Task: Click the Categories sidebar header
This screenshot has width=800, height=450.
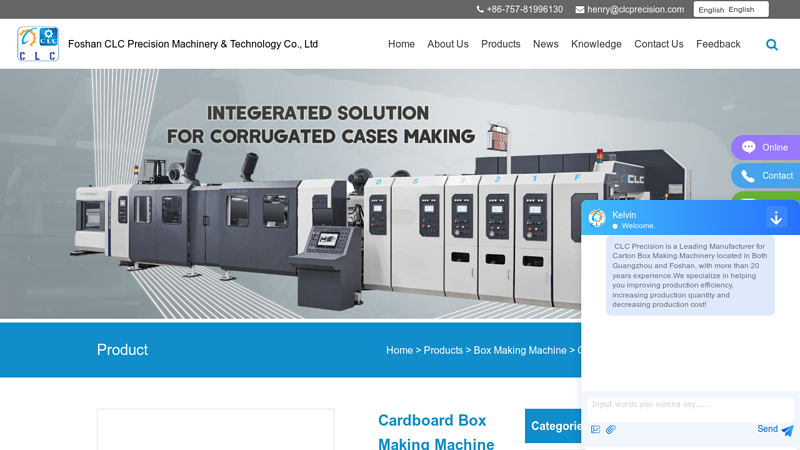Action: click(553, 426)
